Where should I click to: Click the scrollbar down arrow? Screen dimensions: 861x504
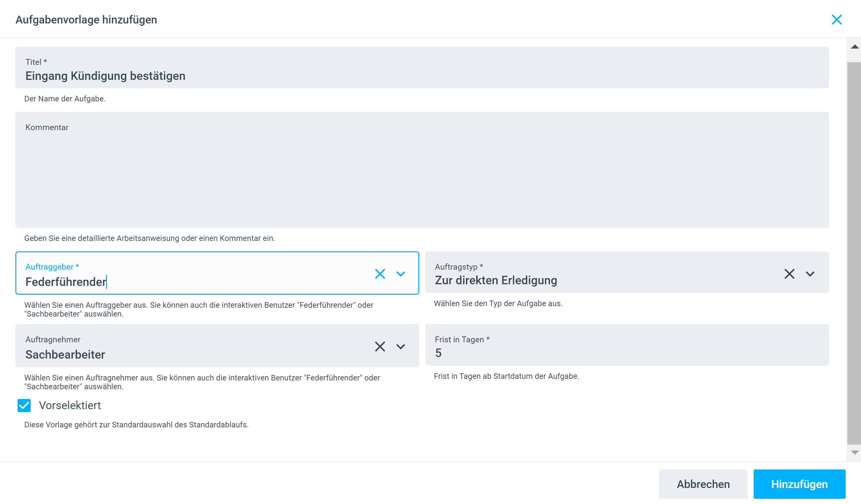coord(854,452)
